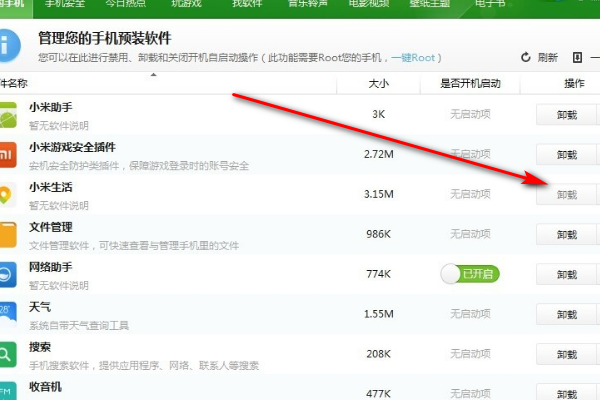600x400 pixels.
Task: Uninstall 小米助手 with its 卸载 button
Action: click(567, 115)
